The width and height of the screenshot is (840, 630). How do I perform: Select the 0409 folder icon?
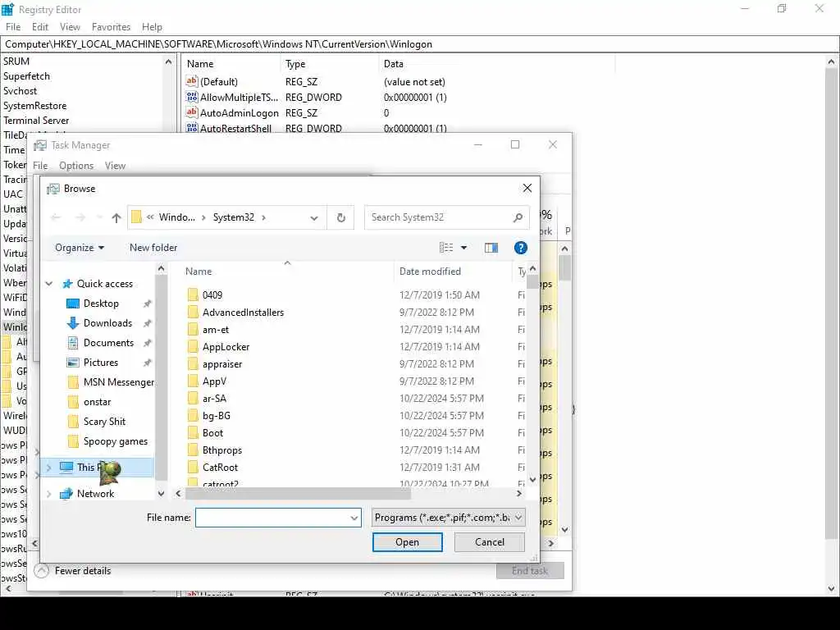coord(193,294)
